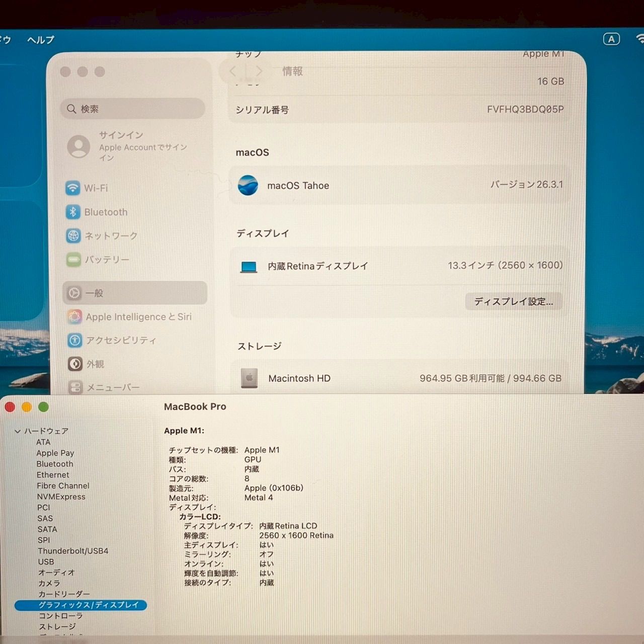Click Apple (0x106b) vendor value

(x=274, y=488)
